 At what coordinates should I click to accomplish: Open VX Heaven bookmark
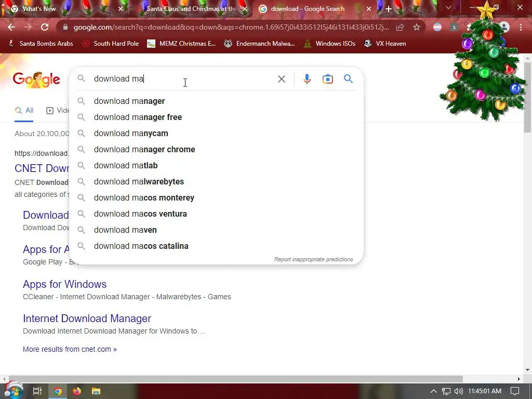click(385, 44)
